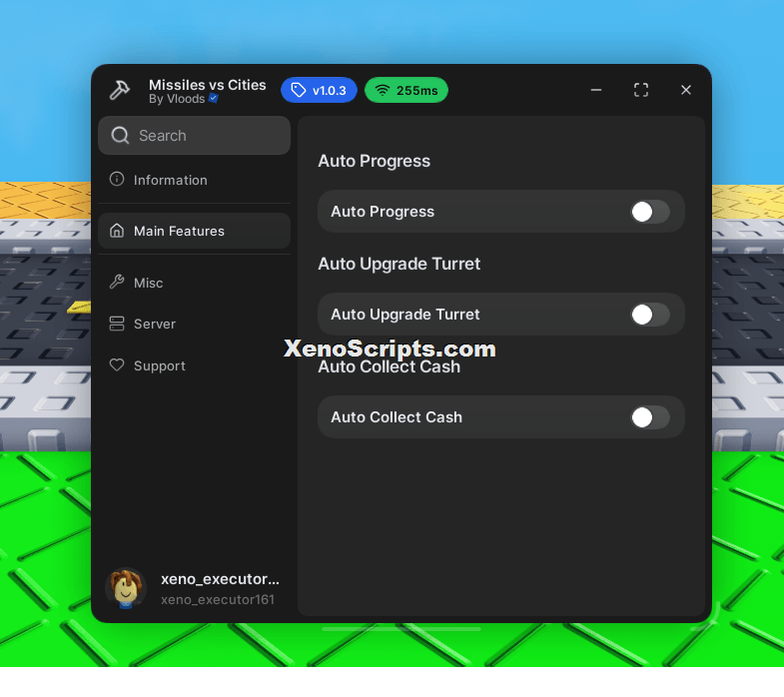The image size is (784, 697).
Task: Click the info circle icon beside Information
Action: click(117, 179)
